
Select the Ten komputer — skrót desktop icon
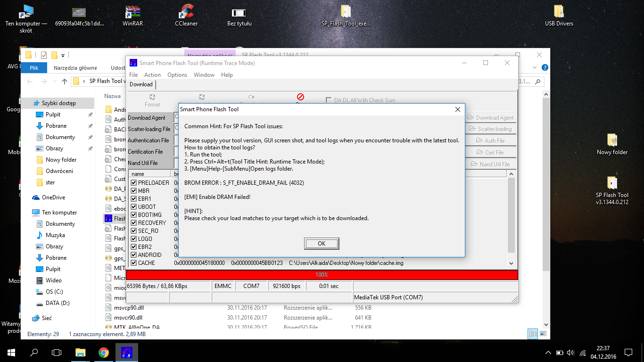point(26,19)
